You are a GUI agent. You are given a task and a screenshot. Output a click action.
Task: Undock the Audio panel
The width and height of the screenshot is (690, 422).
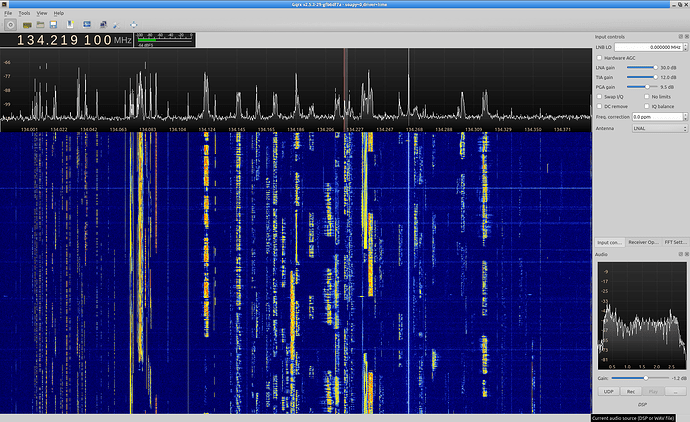click(x=680, y=254)
